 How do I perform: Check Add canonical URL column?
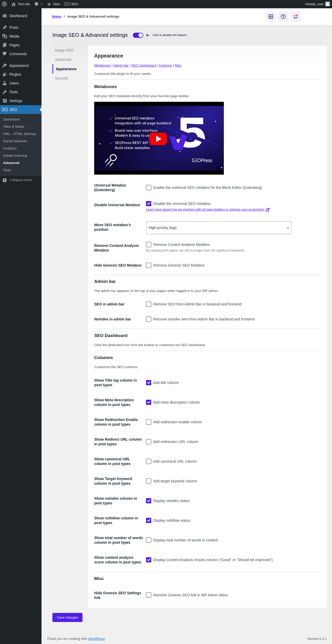pos(149,461)
